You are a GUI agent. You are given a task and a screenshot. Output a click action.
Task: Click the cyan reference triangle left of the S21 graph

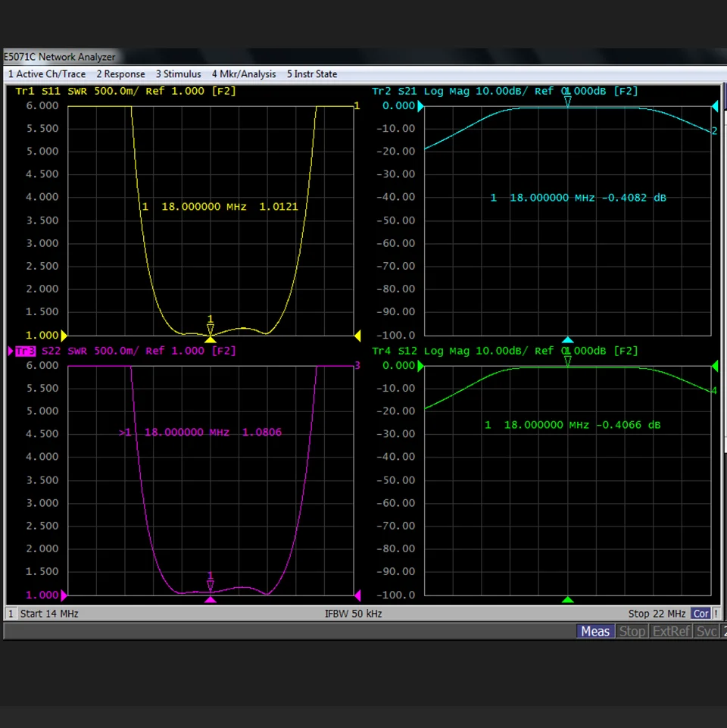(420, 106)
